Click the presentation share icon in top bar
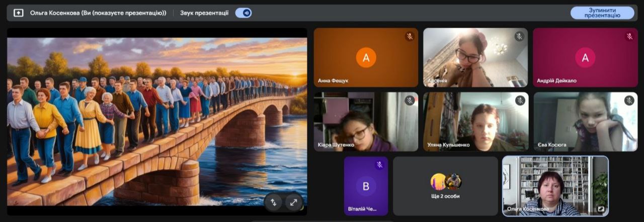Screen dimensions: 644x222 tap(19, 13)
